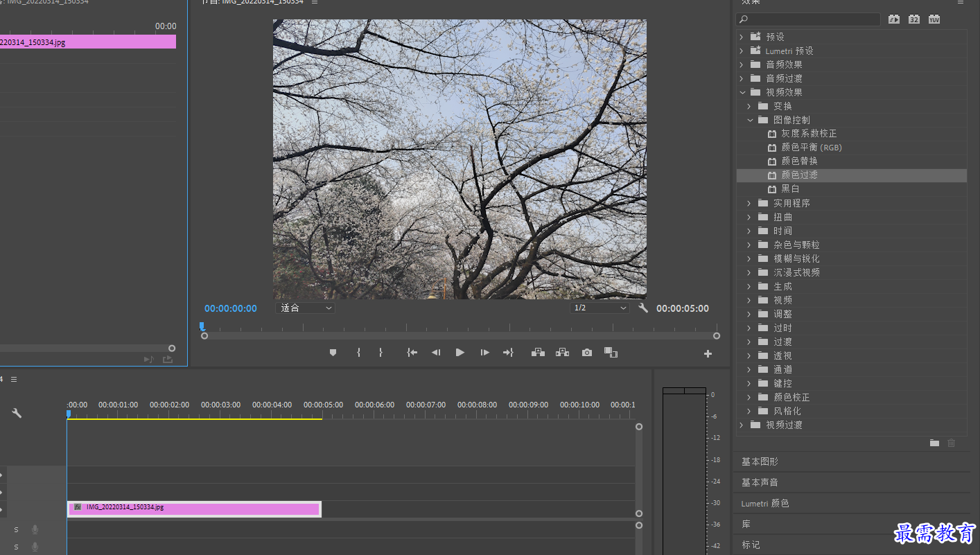The image size is (980, 555).
Task: Step forward one frame
Action: click(484, 353)
